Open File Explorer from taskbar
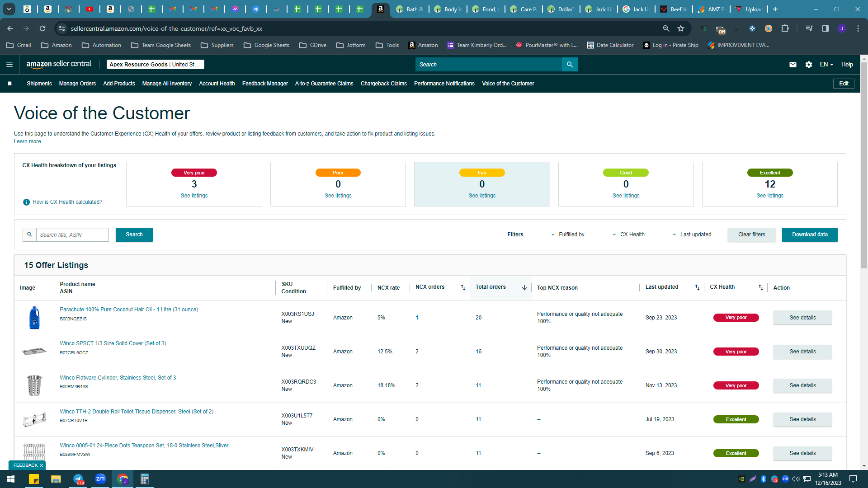The image size is (868, 488). coord(56,479)
